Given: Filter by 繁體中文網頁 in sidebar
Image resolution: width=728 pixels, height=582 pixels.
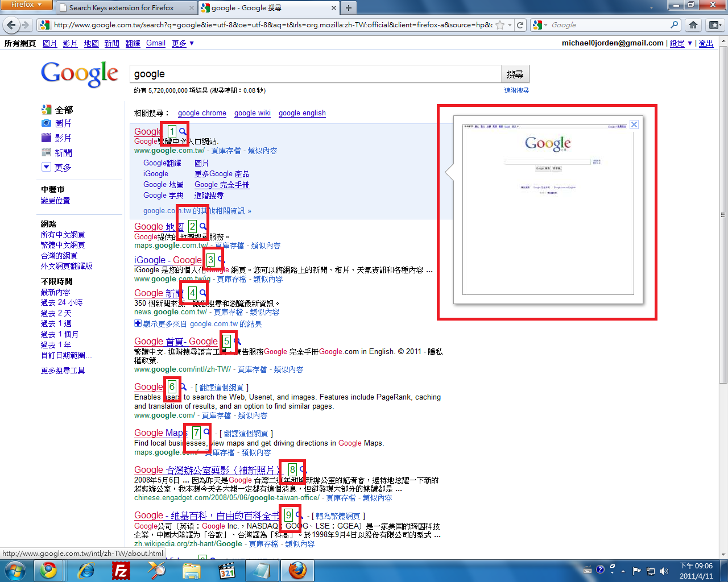Looking at the screenshot, I should click(x=63, y=245).
